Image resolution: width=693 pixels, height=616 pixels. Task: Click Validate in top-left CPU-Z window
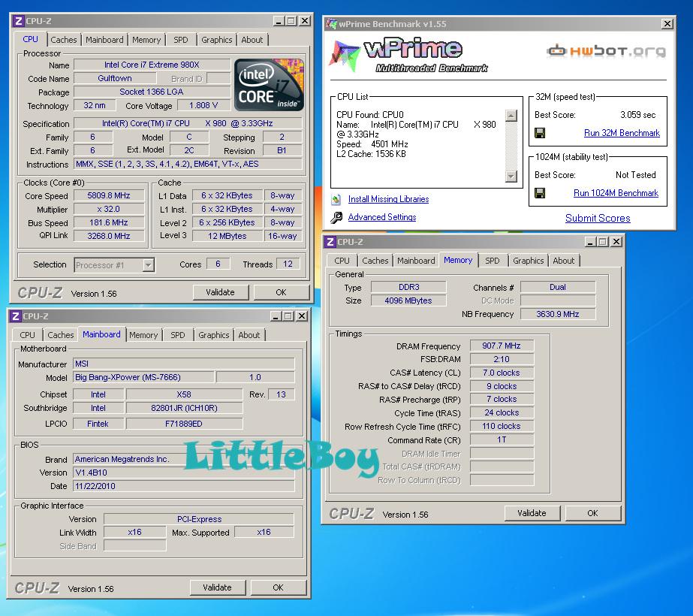point(221,292)
